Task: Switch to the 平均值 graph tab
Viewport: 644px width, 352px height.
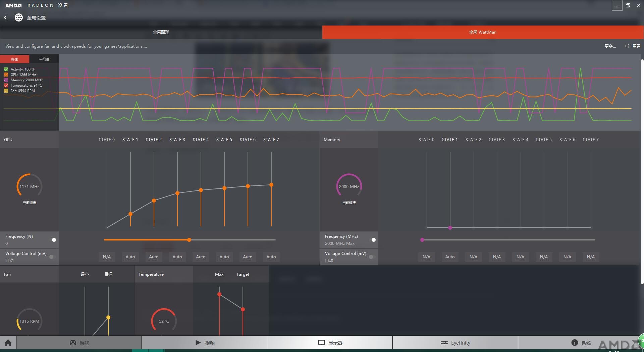Action: (44, 59)
